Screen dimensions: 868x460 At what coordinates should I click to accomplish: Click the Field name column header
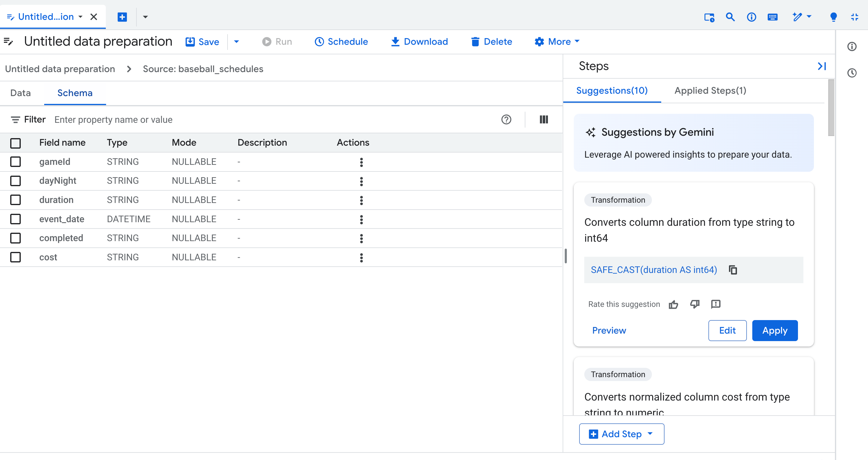62,142
